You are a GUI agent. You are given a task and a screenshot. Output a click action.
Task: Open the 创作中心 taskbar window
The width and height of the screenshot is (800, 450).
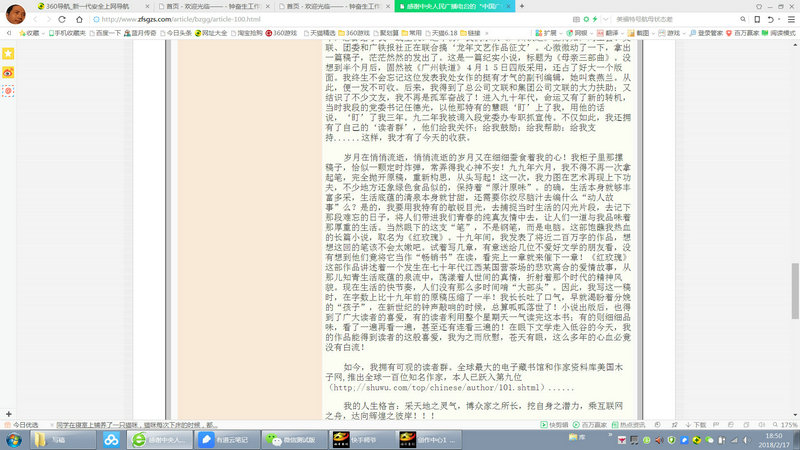click(x=429, y=440)
